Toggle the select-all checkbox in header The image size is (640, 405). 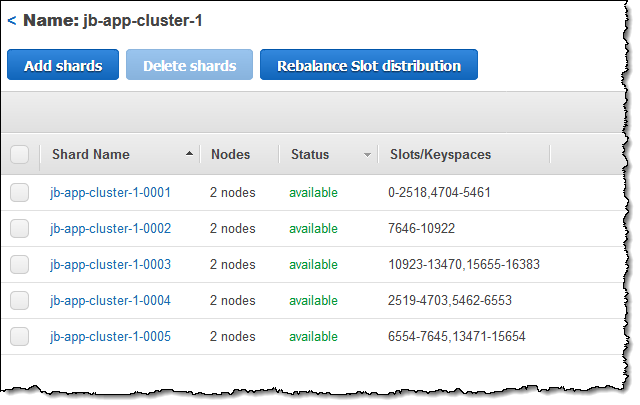click(20, 155)
